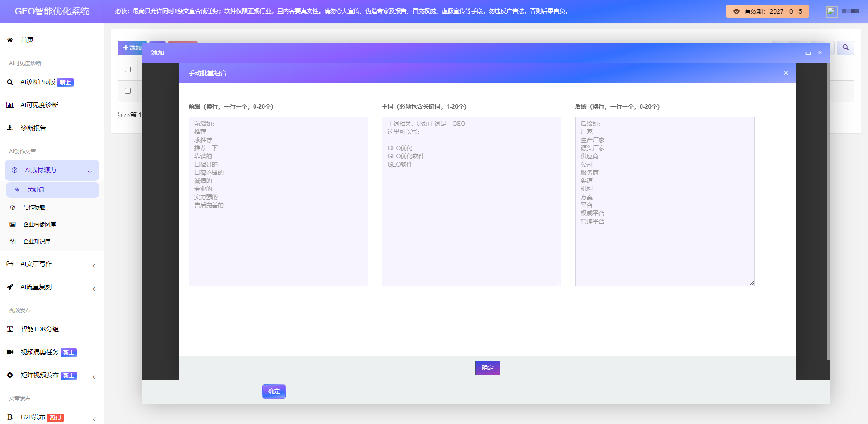Click the AI流量复刻 rocket icon
The height and width of the screenshot is (424, 868).
pyautogui.click(x=10, y=287)
